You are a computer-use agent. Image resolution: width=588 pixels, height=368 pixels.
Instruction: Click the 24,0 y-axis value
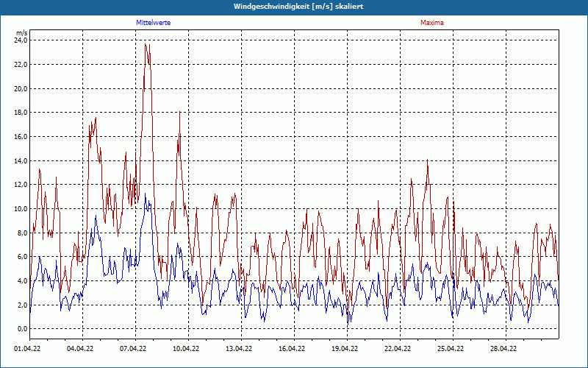pos(21,40)
